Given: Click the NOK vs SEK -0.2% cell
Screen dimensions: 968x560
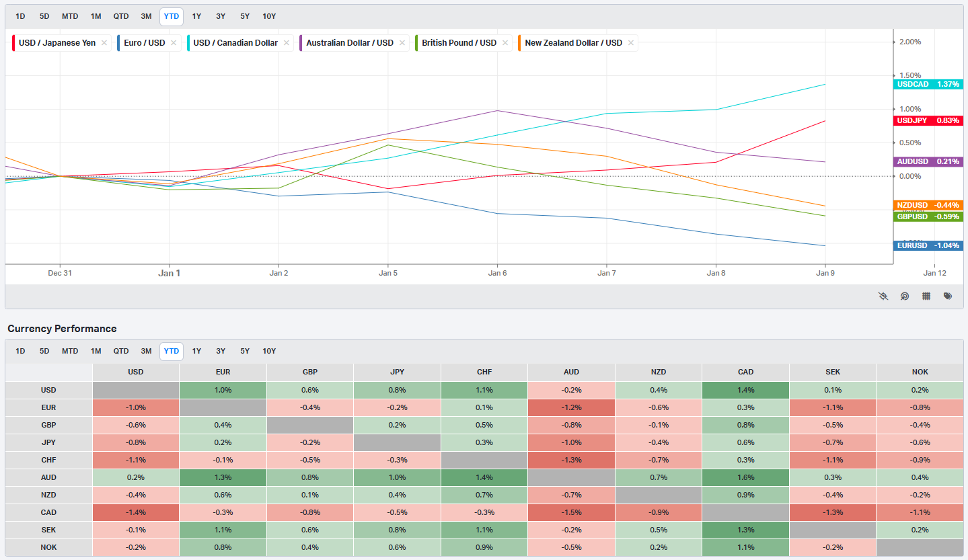Looking at the screenshot, I should (833, 547).
